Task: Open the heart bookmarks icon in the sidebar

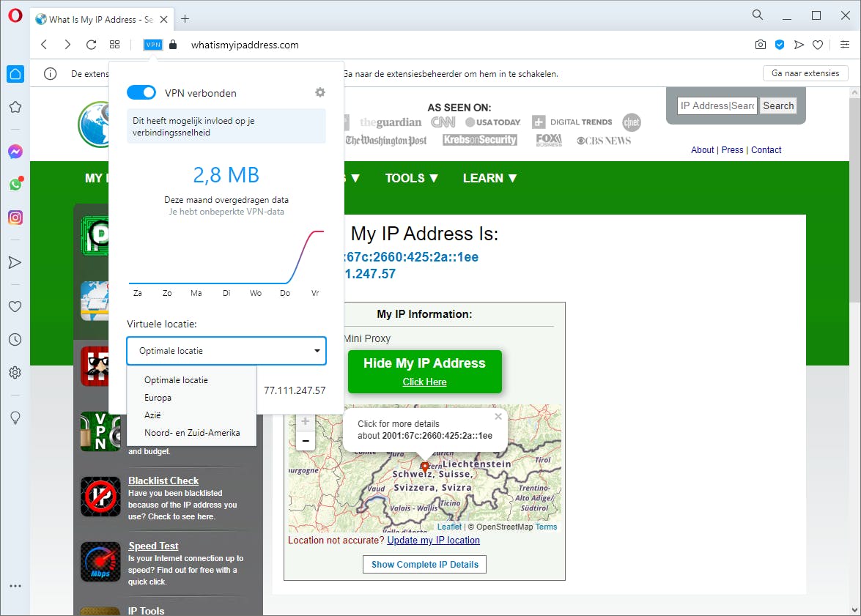Action: pyautogui.click(x=15, y=306)
